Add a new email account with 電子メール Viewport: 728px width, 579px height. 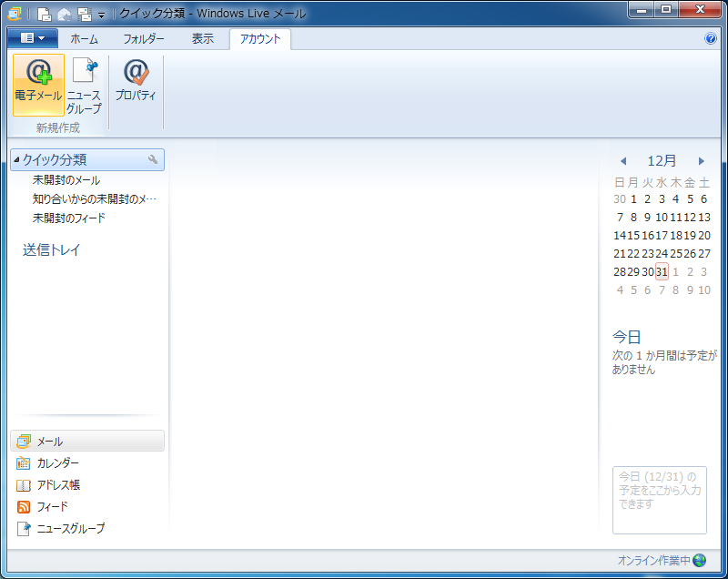(x=38, y=85)
